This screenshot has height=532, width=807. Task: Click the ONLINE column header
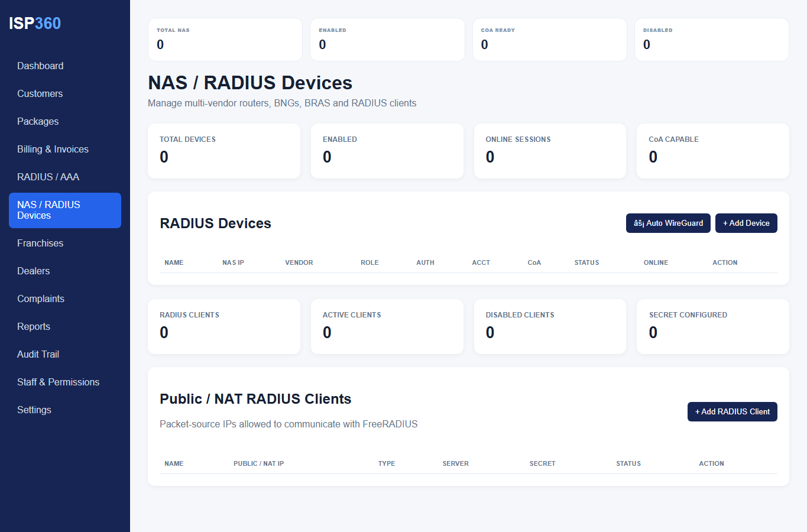(x=656, y=262)
